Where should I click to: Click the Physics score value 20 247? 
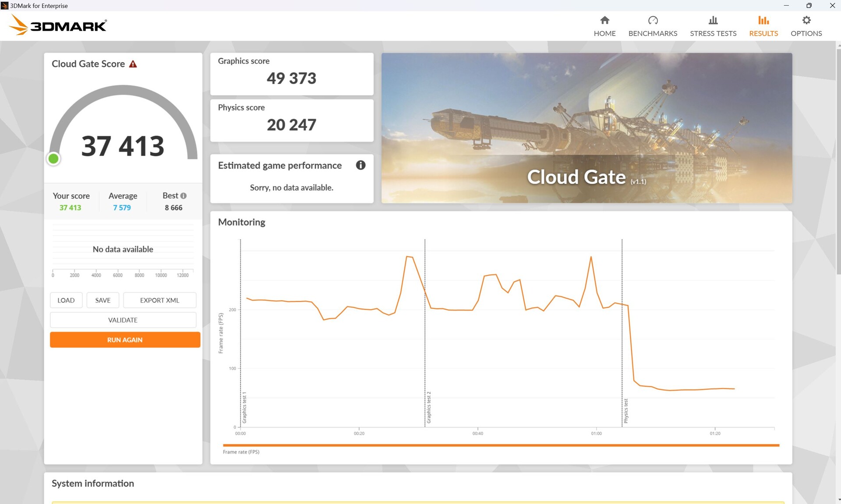(291, 125)
